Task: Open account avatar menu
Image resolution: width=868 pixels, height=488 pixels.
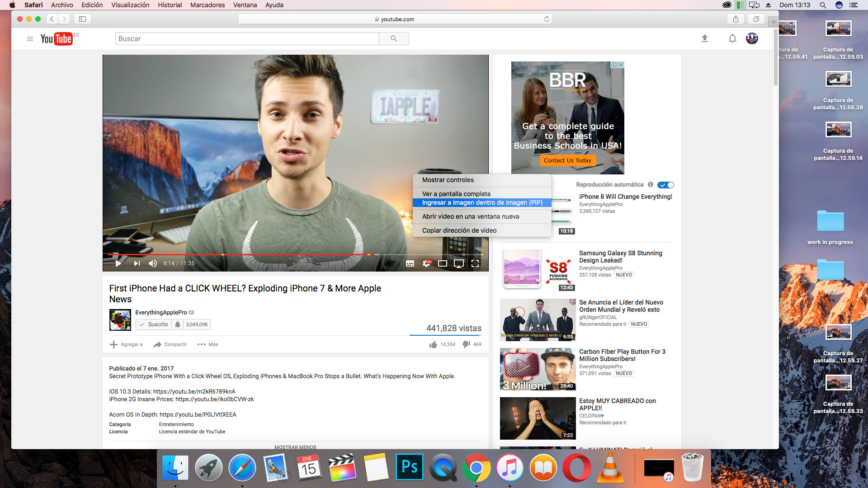Action: [752, 38]
